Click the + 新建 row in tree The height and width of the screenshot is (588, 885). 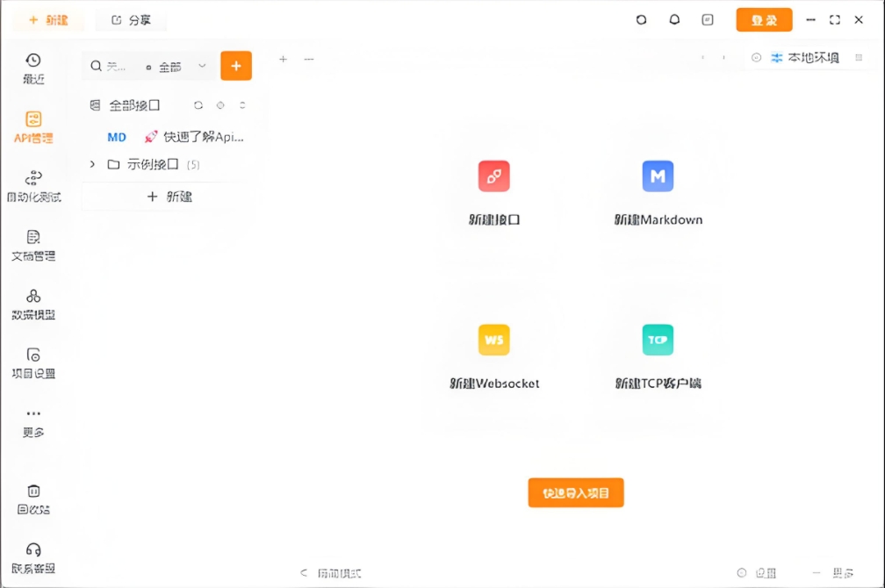[x=169, y=197]
